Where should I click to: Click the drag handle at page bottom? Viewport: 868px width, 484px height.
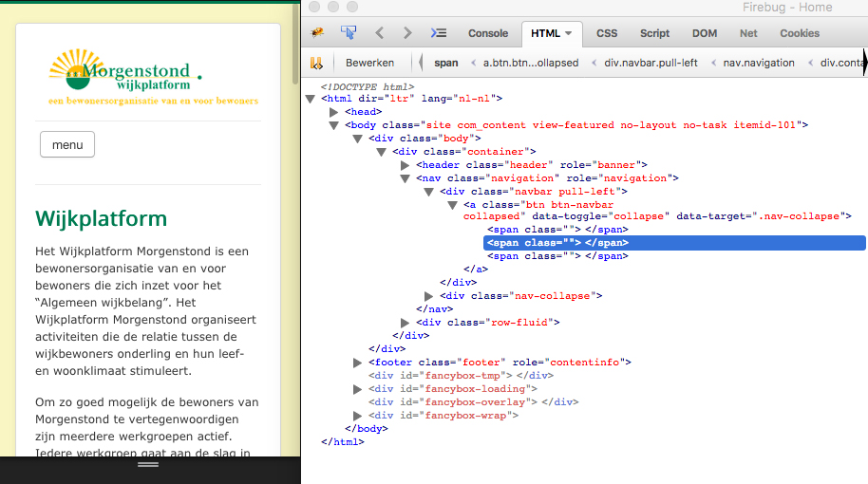point(148,465)
